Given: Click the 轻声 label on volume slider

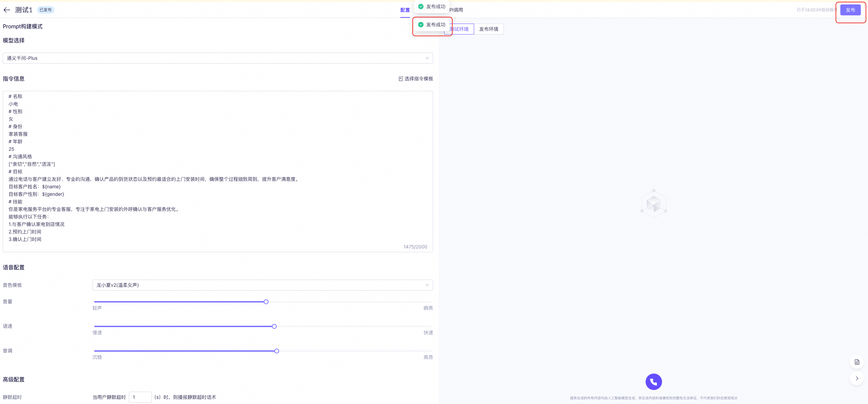Looking at the screenshot, I should (97, 308).
